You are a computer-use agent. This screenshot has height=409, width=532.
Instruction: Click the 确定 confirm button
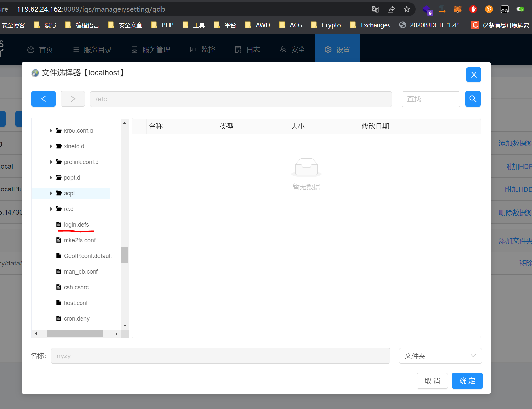(467, 381)
